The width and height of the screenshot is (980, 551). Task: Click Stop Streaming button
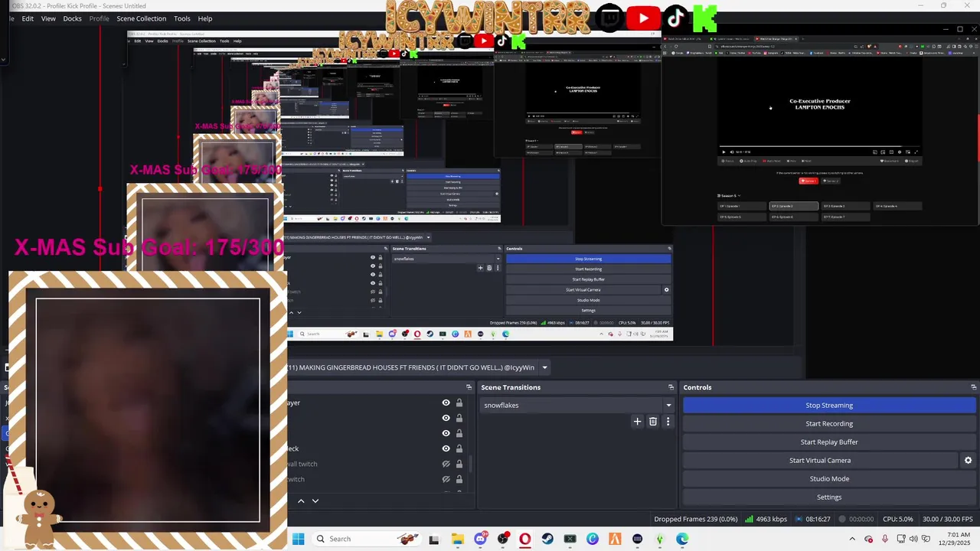829,406
